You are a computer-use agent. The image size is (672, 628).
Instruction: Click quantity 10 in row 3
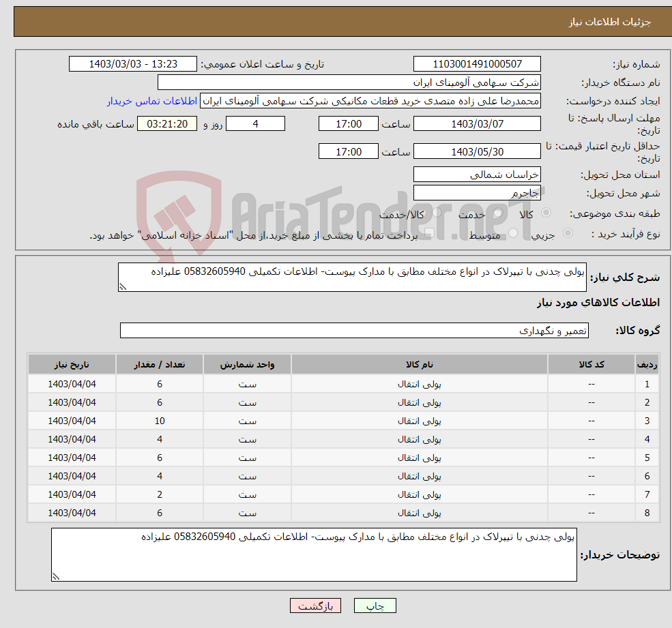(160, 421)
